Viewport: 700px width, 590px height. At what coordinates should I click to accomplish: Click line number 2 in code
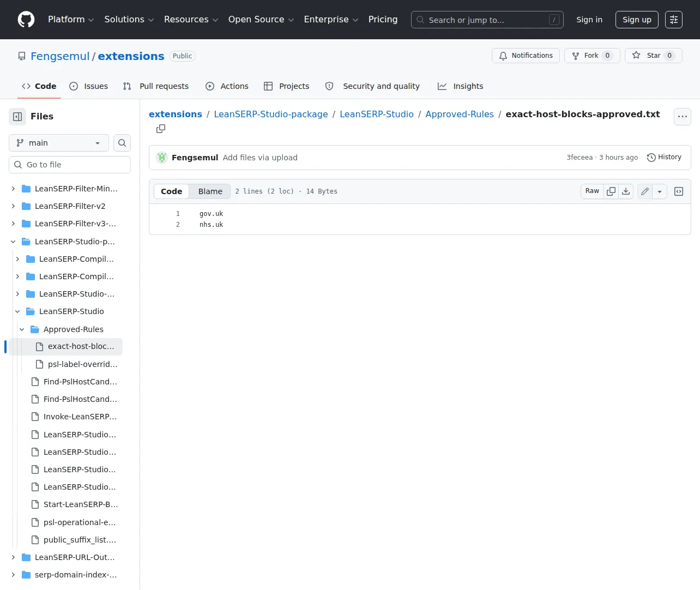tap(178, 225)
